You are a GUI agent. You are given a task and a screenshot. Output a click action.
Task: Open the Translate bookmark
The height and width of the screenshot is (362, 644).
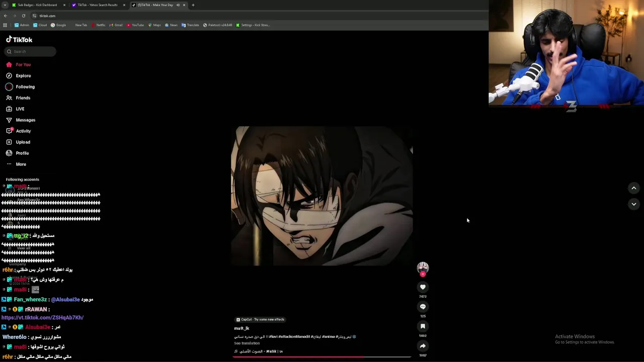tap(190, 25)
